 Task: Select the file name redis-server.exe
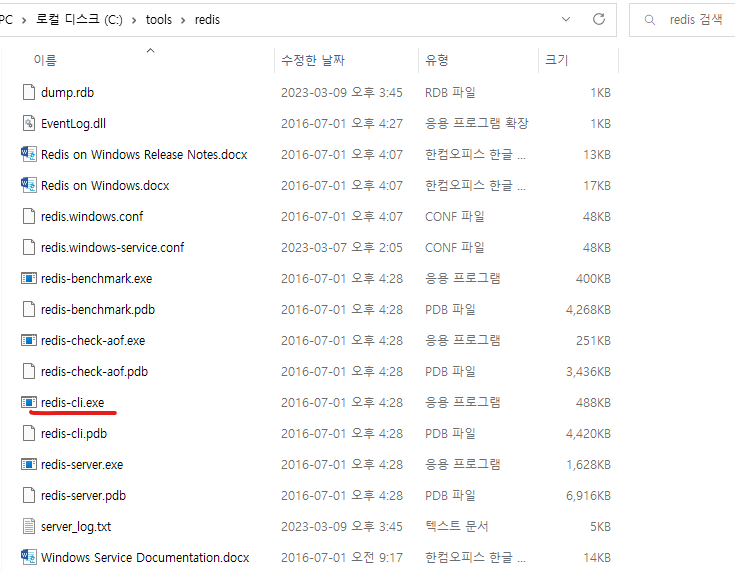pyautogui.click(x=82, y=464)
